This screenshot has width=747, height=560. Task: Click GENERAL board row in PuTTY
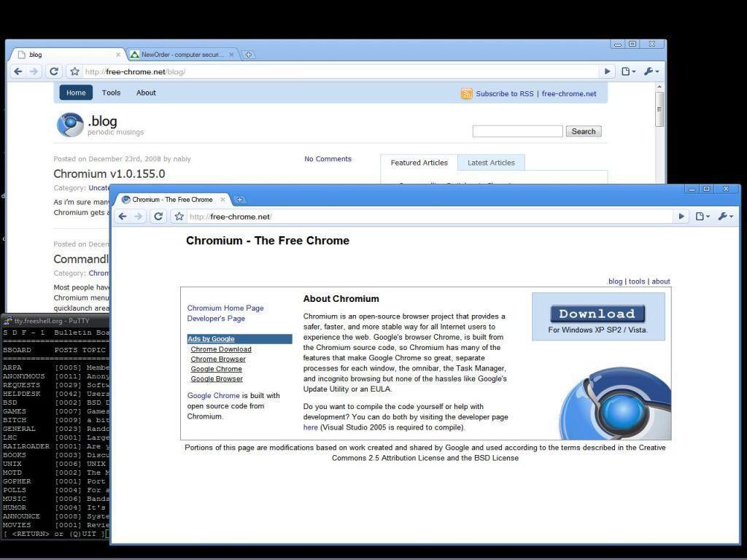click(x=56, y=429)
